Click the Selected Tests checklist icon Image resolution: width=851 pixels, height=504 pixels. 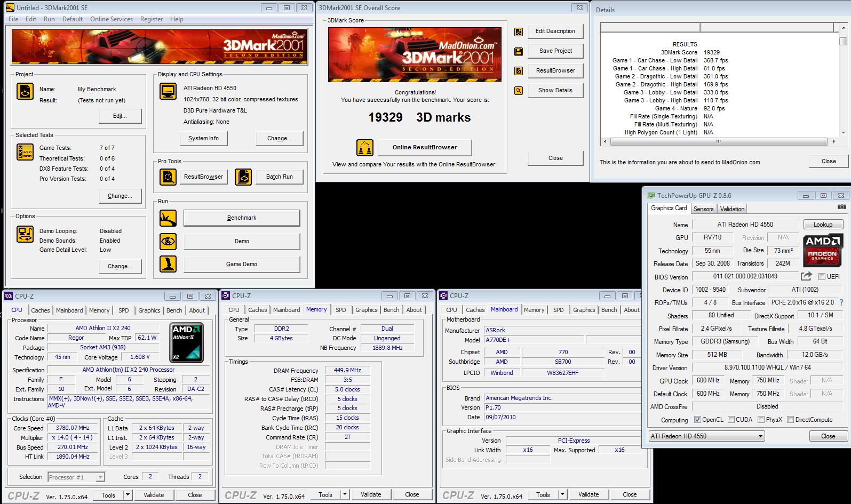click(25, 152)
